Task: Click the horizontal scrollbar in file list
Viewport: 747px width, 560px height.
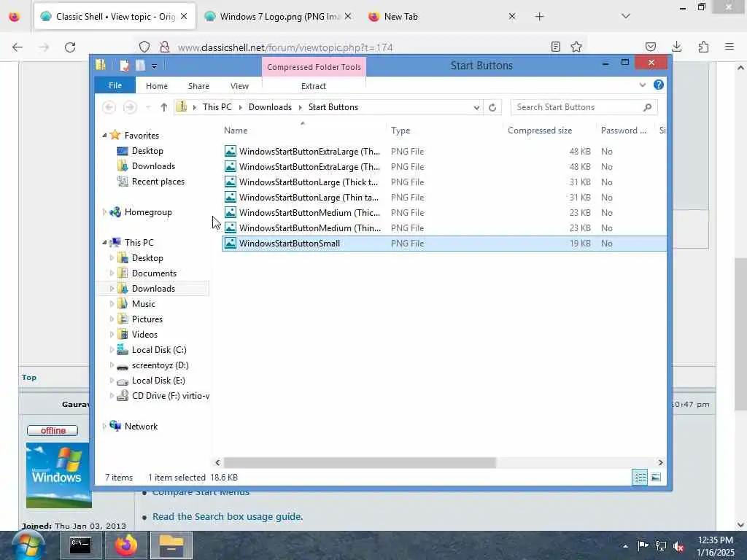Action: [x=360, y=462]
